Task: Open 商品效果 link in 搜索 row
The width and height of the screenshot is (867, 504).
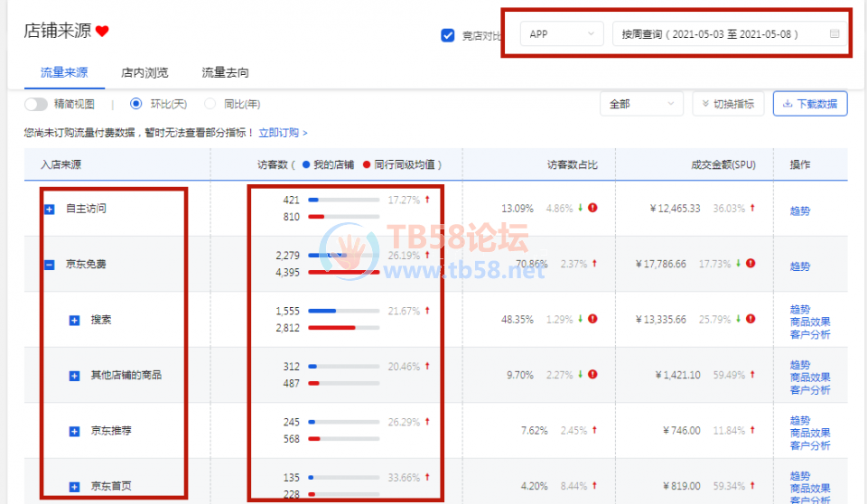Action: tap(810, 322)
